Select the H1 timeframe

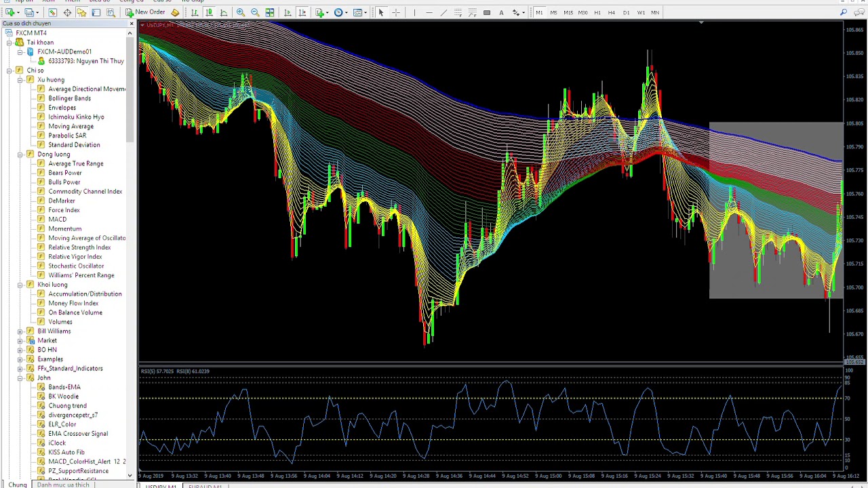tap(597, 12)
